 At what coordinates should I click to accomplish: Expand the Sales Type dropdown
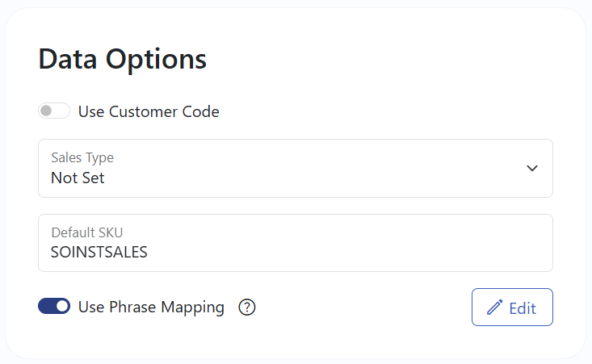pos(296,168)
